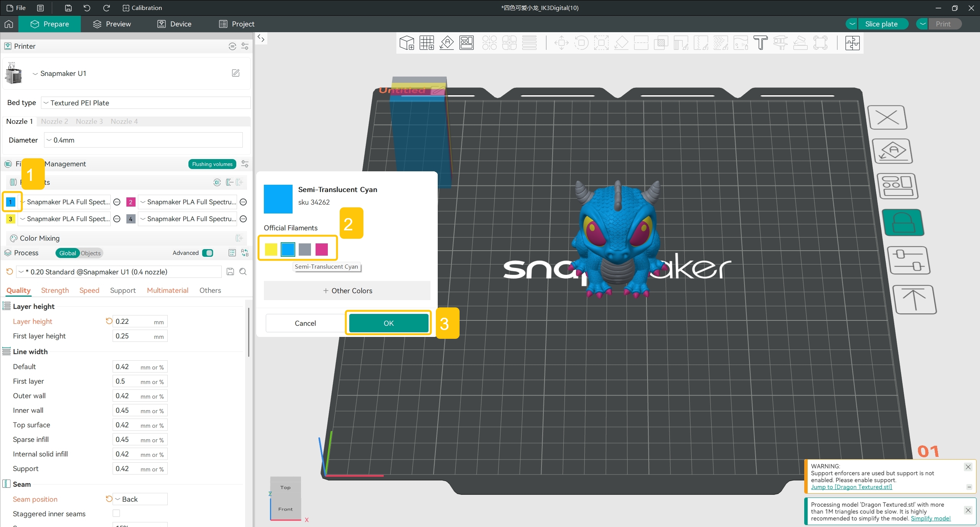Switch to the Device tab
This screenshot has height=527, width=980.
coord(174,24)
